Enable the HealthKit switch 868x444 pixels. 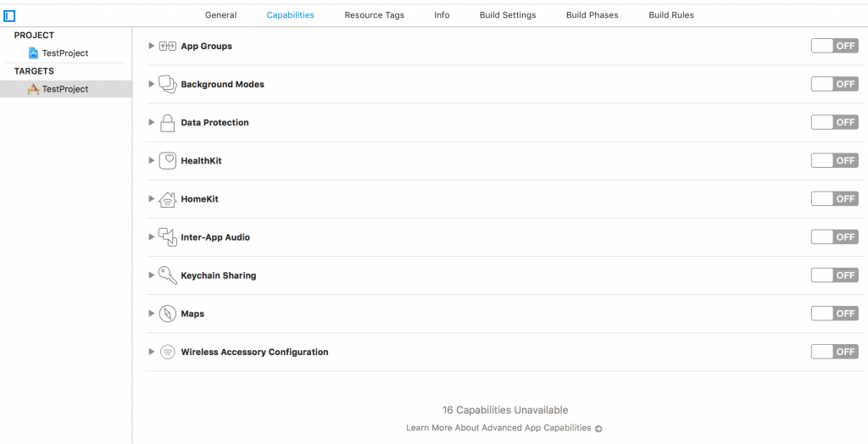[x=835, y=160]
